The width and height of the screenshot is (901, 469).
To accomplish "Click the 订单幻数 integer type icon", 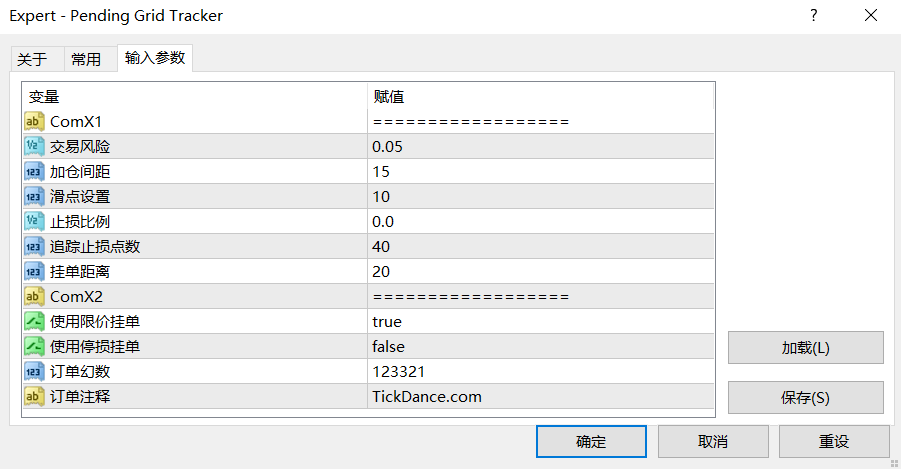I will tap(33, 372).
